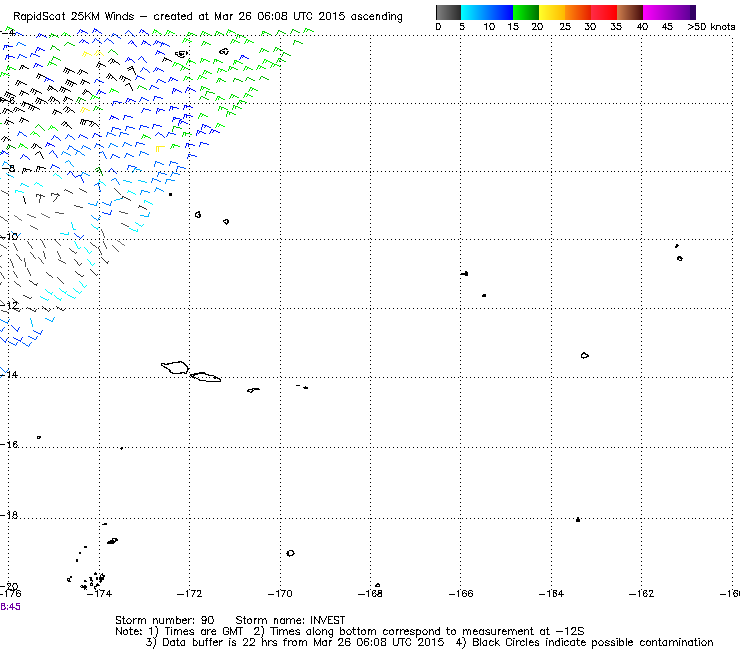Screen dimensions: 740x650
Task: Click the '-170' longitude axis label
Action: pyautogui.click(x=280, y=593)
